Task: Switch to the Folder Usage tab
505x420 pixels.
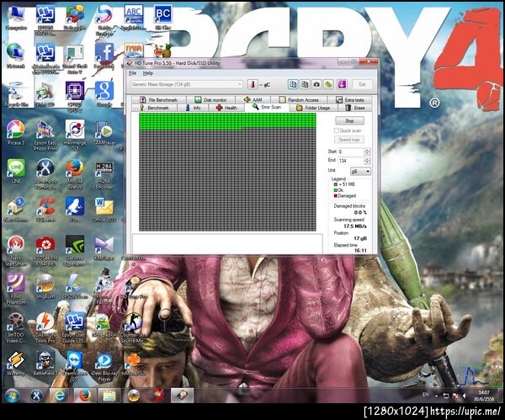Action: (x=313, y=108)
